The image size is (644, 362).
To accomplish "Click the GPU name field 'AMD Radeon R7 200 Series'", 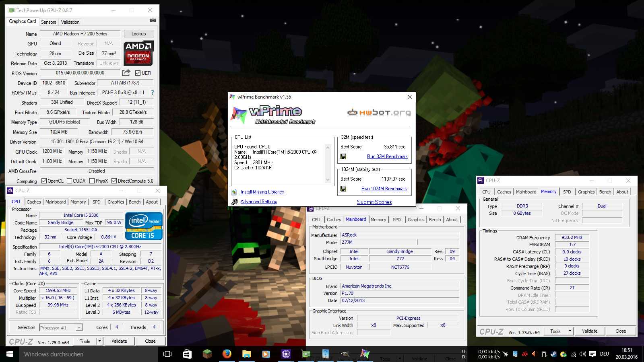I will [x=80, y=34].
